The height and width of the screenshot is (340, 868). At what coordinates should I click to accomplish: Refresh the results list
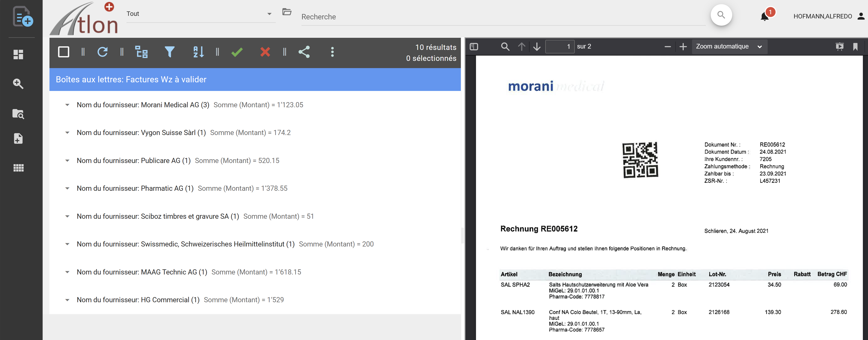(102, 52)
